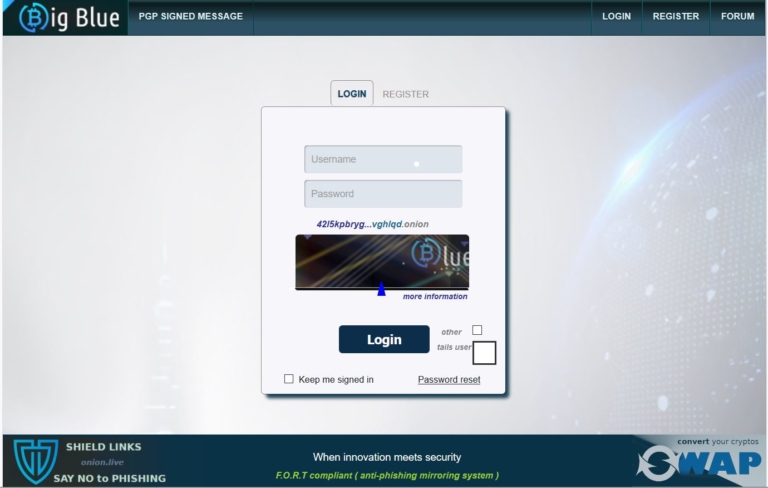Viewport: 768px width, 488px height.
Task: Click the captcha image with Blue logo
Action: click(x=382, y=262)
